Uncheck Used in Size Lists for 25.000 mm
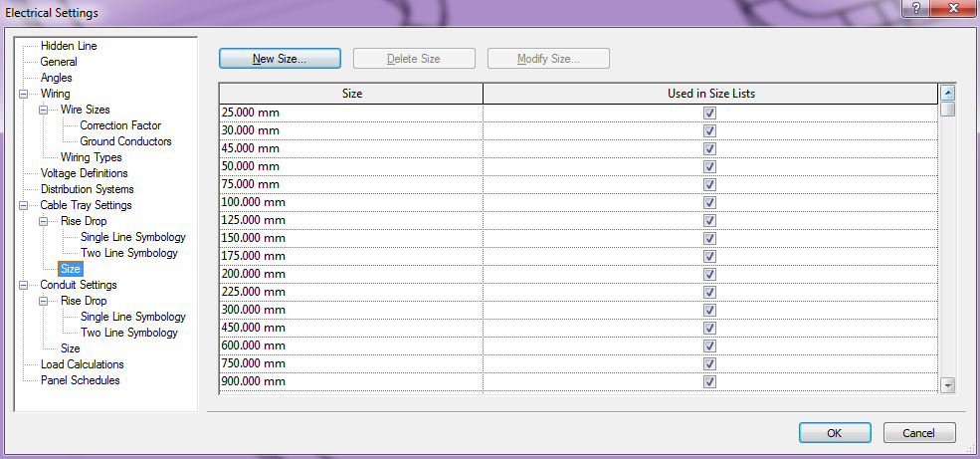 [x=709, y=114]
